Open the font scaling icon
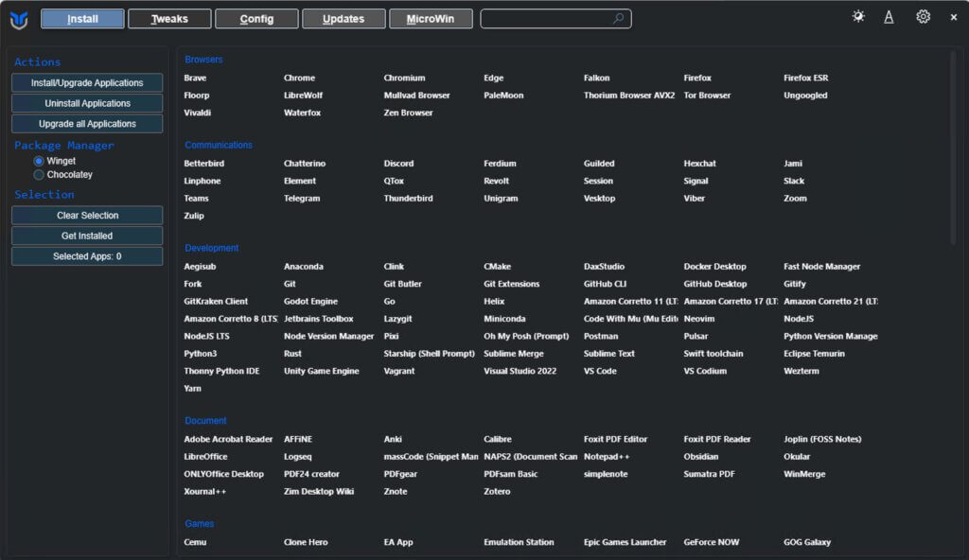Viewport: 969px width, 560px height. [889, 17]
